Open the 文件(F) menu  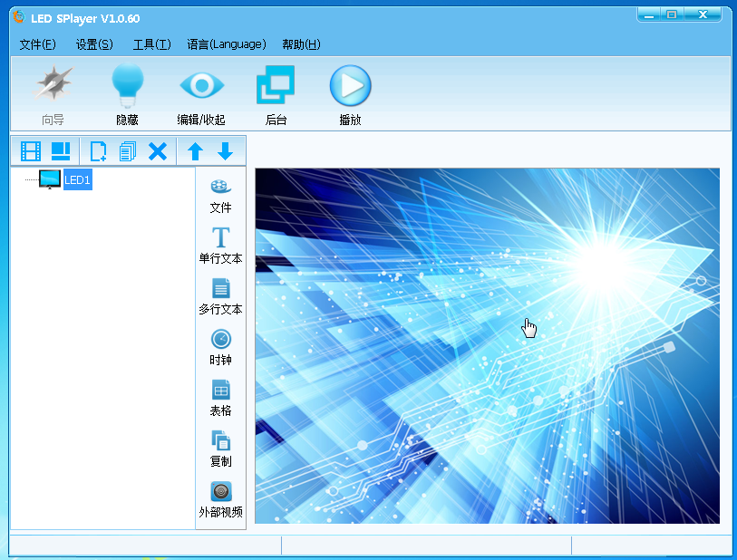(37, 44)
